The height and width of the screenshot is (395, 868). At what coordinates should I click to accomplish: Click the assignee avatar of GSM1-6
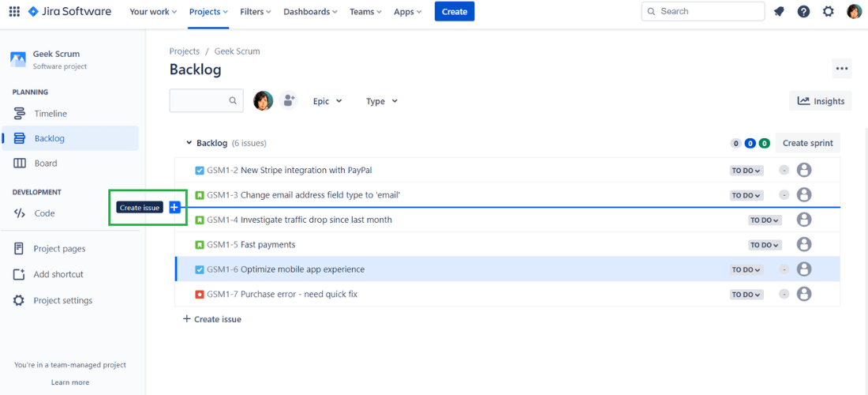[804, 269]
